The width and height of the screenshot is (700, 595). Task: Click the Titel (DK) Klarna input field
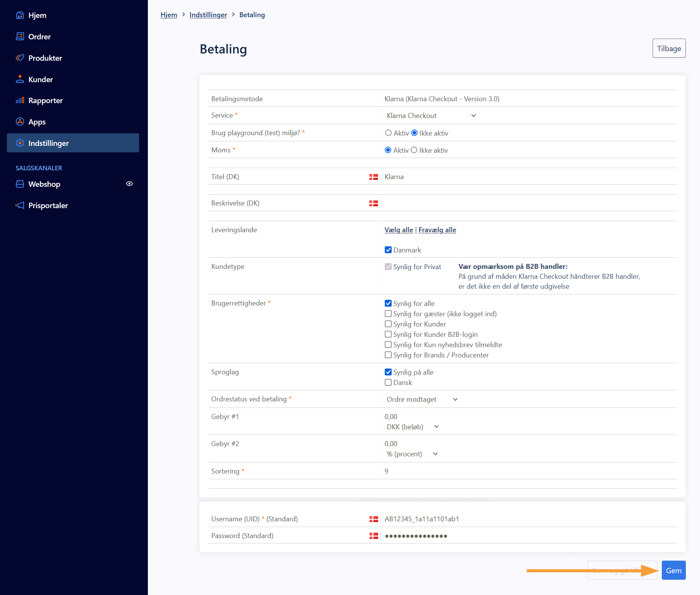click(x=529, y=176)
